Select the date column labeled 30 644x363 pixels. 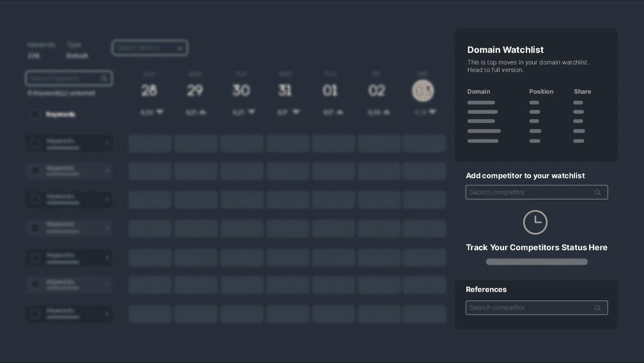[x=241, y=91]
